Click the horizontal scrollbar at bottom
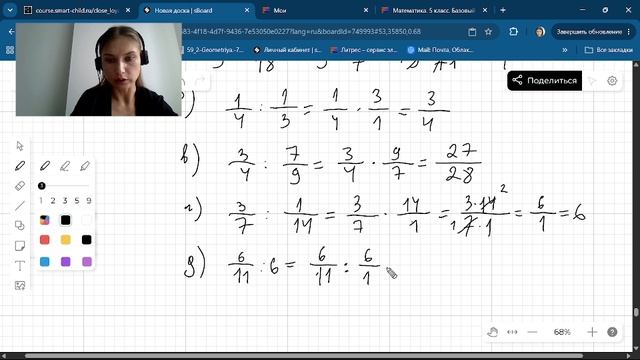640x360 pixels. [304, 356]
